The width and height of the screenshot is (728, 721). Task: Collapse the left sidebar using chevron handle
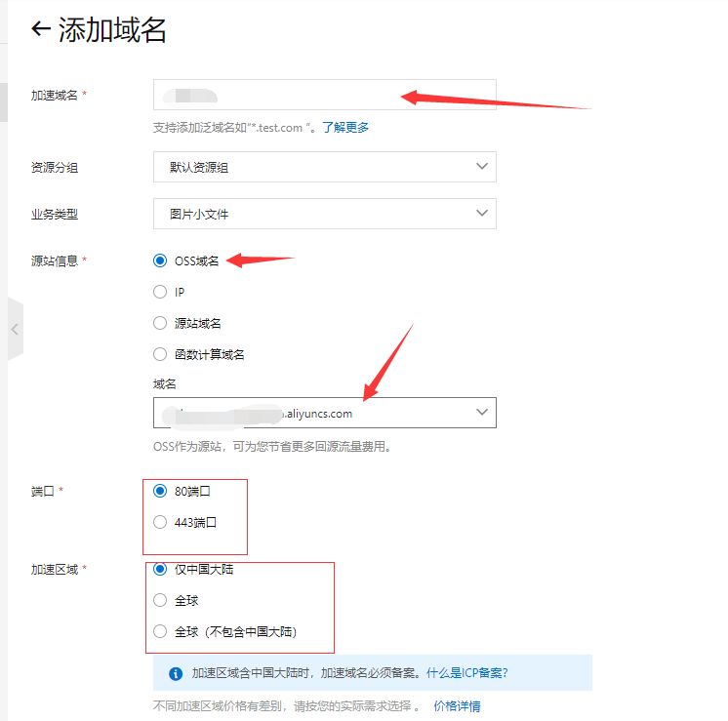[15, 330]
